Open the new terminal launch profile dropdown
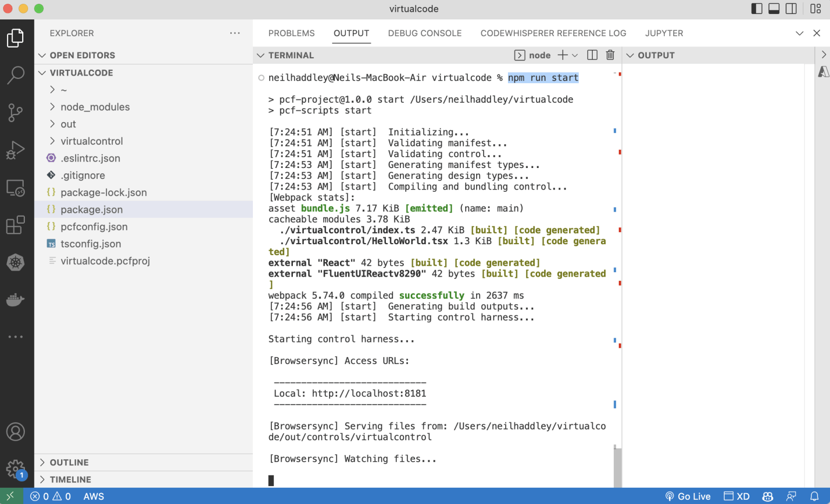 click(x=575, y=55)
